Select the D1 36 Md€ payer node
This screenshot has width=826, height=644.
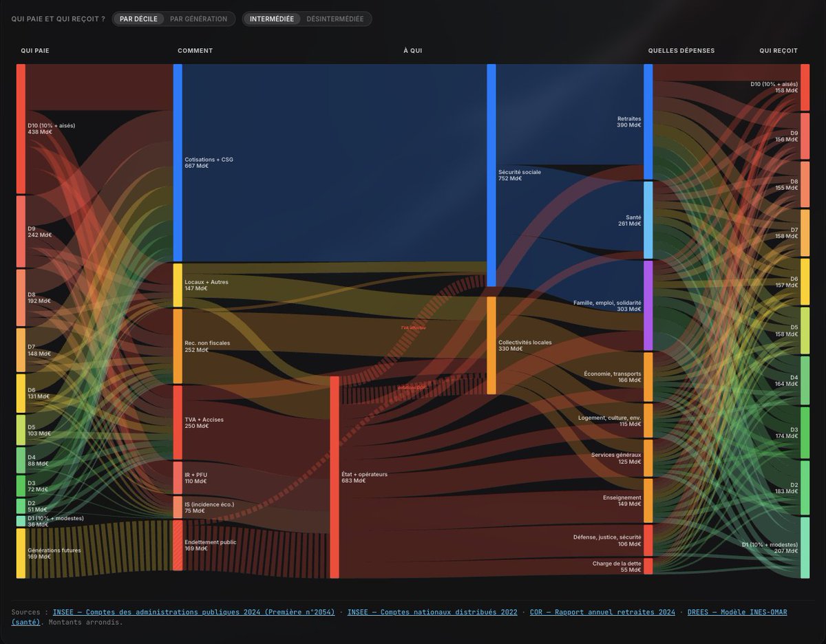pos(21,522)
